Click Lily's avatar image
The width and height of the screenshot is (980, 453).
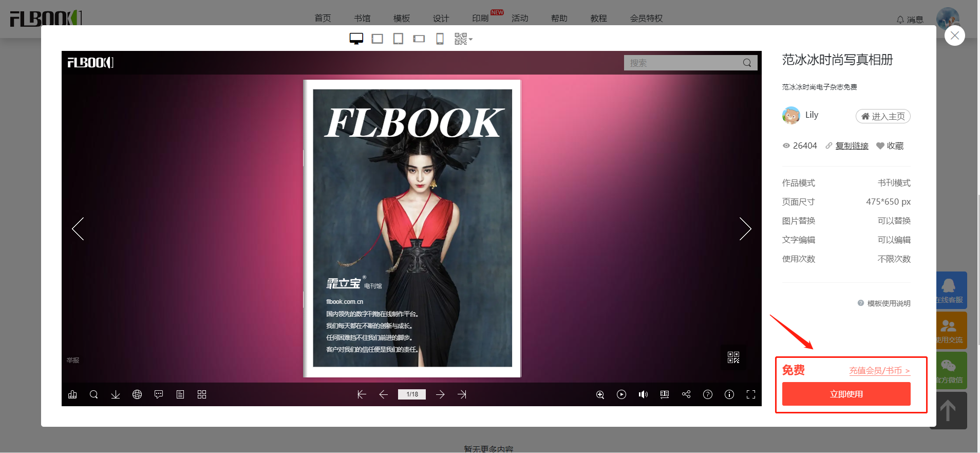tap(791, 115)
